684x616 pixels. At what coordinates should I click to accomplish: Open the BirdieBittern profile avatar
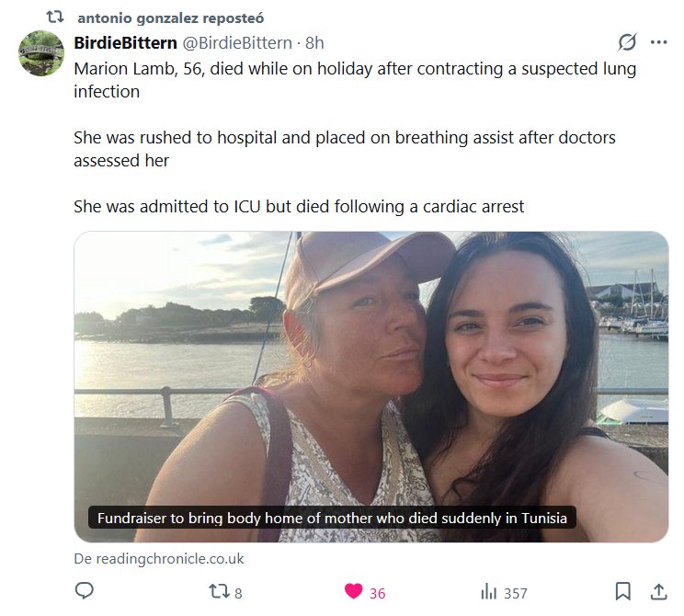(41, 53)
